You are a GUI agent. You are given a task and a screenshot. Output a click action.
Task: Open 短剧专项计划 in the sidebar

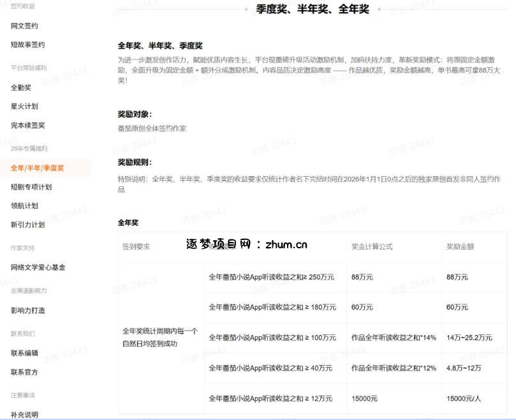pyautogui.click(x=31, y=187)
